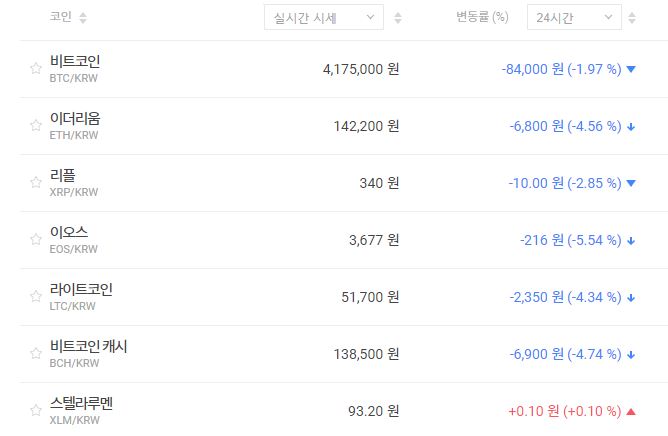Click the star next to 스텔라루멘
Screen dimensions: 668x436
(x=36, y=411)
